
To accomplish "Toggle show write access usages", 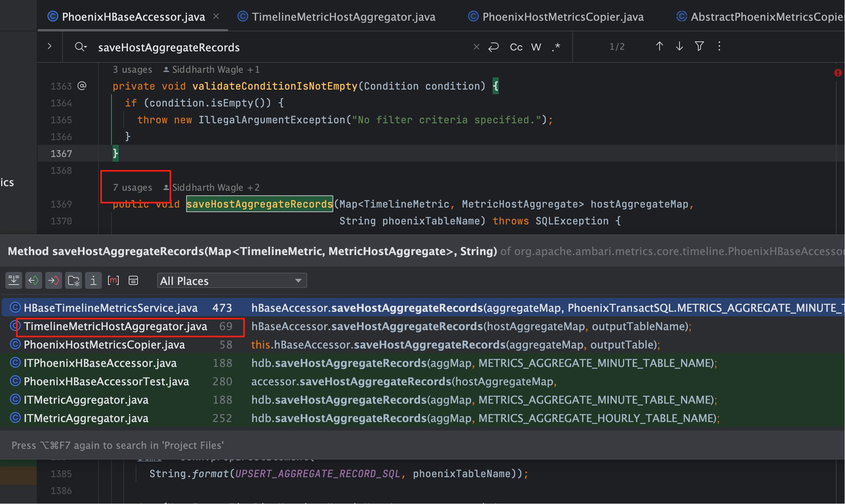I will pyautogui.click(x=54, y=281).
